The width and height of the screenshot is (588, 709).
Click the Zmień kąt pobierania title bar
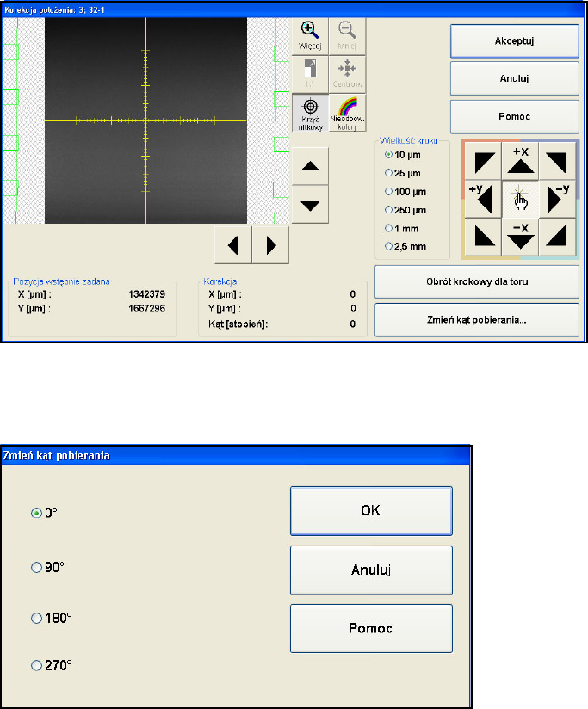click(236, 455)
